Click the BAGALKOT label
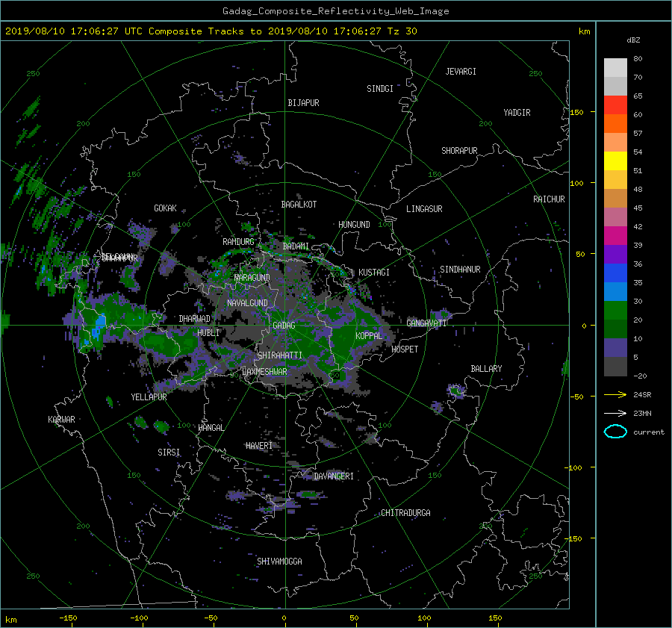Screen dimensions: 672x628 [299, 205]
